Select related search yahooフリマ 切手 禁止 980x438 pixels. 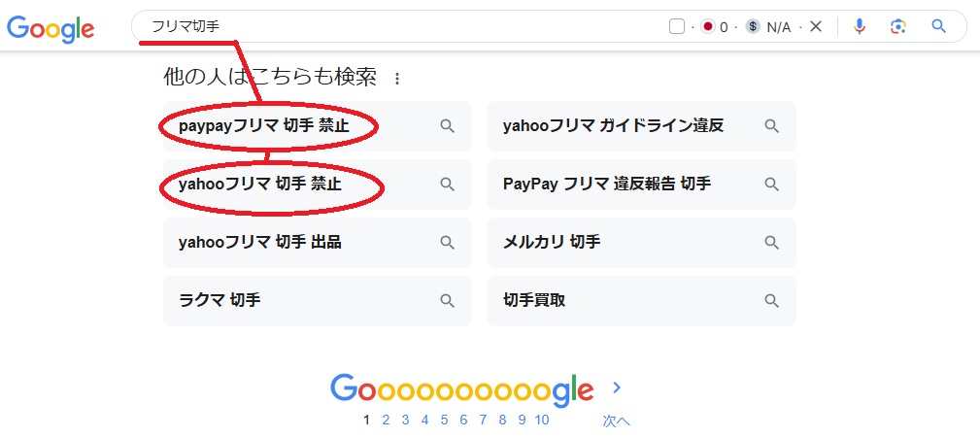pos(317,185)
